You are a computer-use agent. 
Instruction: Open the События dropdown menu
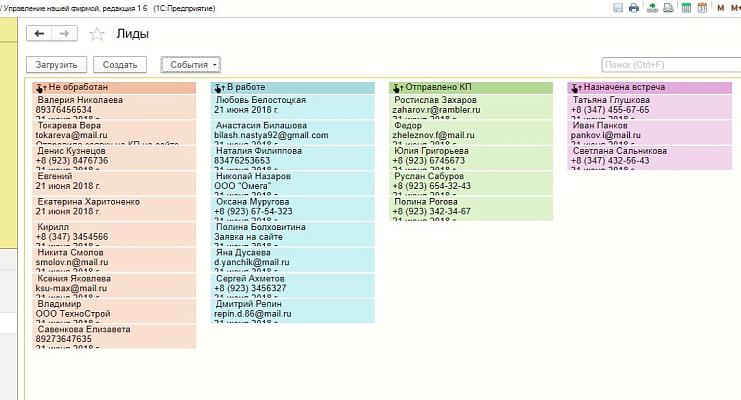click(190, 64)
